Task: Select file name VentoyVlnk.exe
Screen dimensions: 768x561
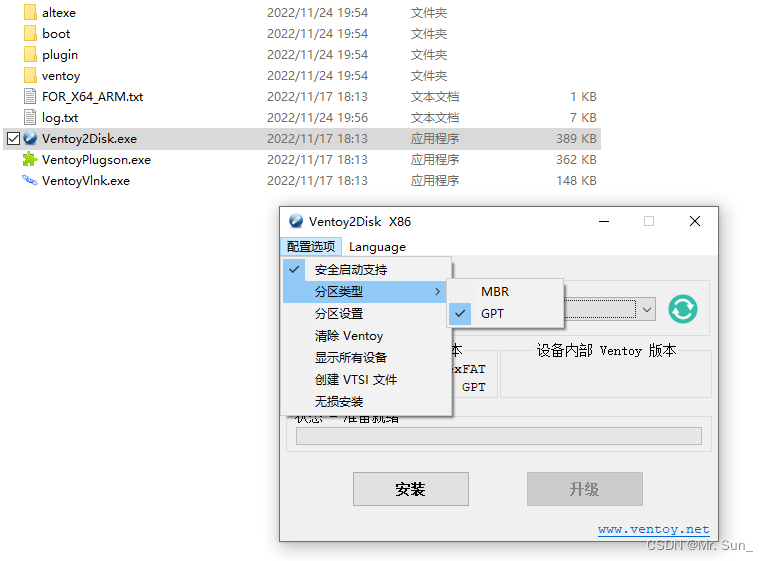Action: tap(86, 181)
